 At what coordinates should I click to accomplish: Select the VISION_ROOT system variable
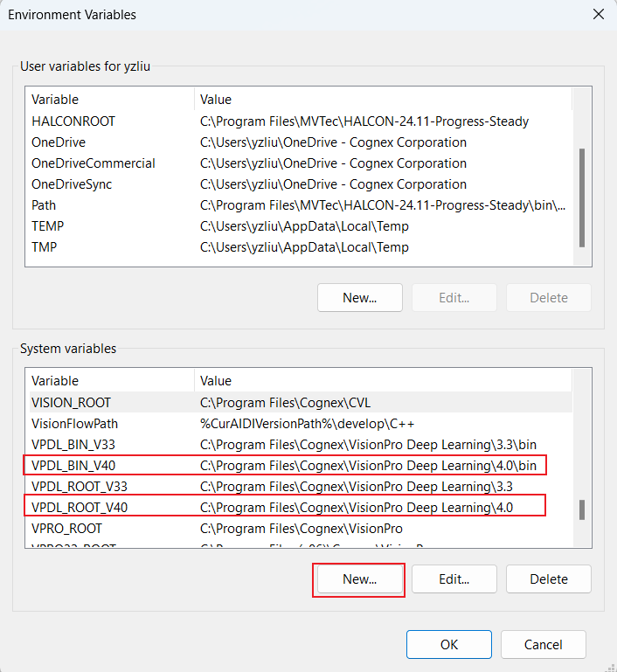pyautogui.click(x=301, y=403)
